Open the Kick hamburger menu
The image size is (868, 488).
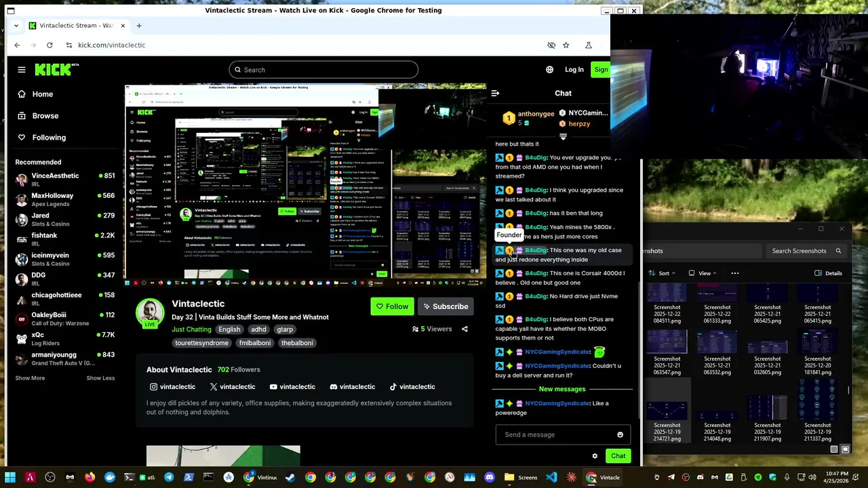point(22,70)
